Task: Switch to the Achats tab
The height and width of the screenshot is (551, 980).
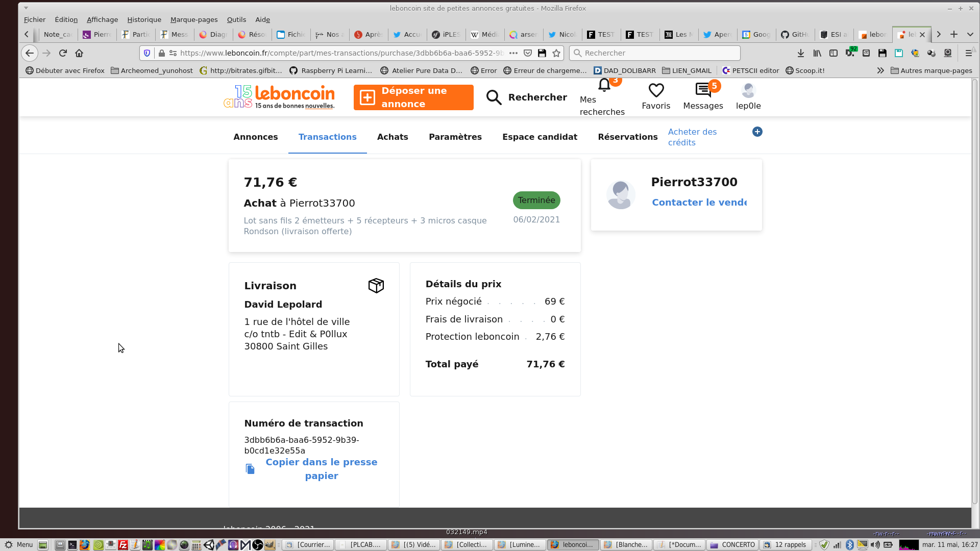Action: (x=393, y=137)
